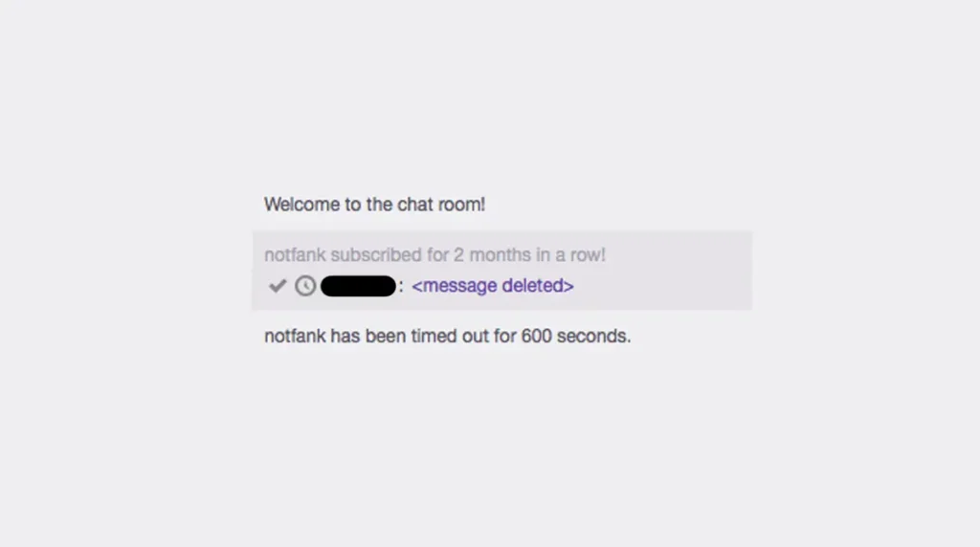Click the checkmark moderation icon

click(x=278, y=286)
